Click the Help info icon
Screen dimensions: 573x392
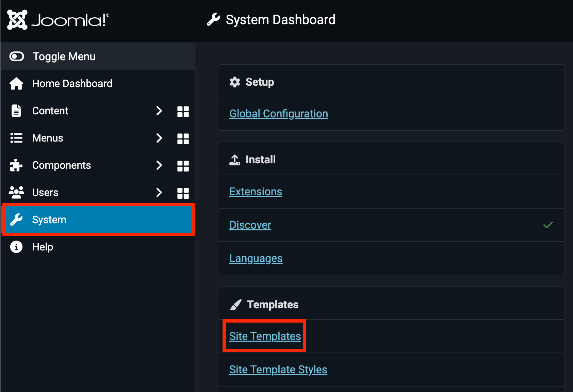pos(16,247)
